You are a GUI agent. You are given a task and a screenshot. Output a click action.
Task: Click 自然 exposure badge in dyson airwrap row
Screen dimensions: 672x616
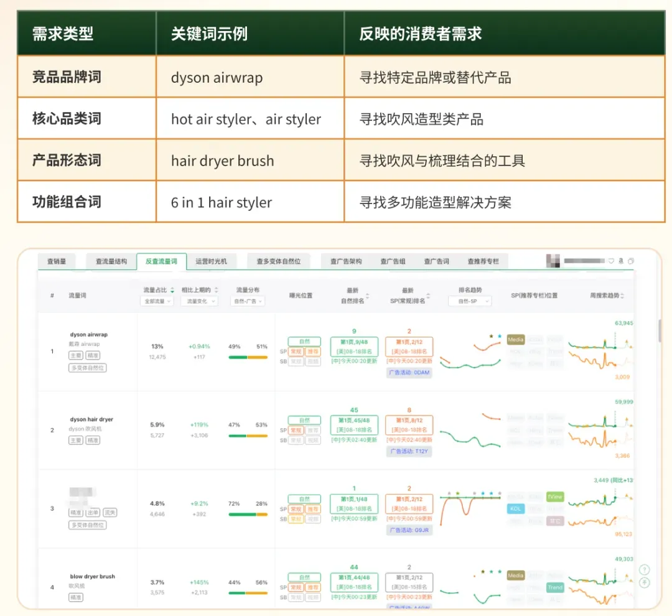(x=304, y=342)
